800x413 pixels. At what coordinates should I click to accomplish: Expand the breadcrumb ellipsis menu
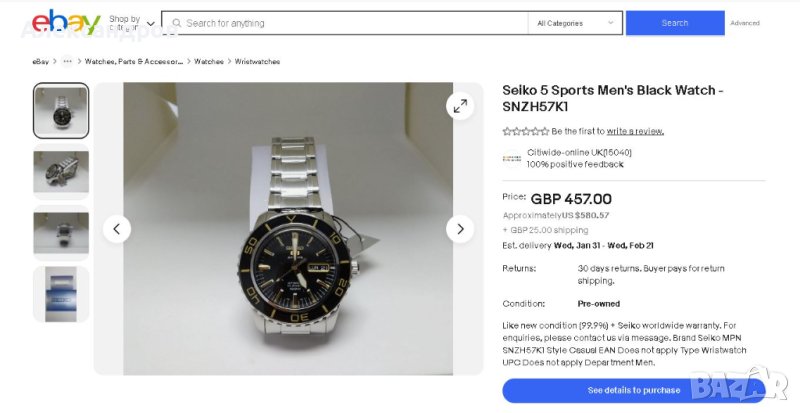[68, 61]
